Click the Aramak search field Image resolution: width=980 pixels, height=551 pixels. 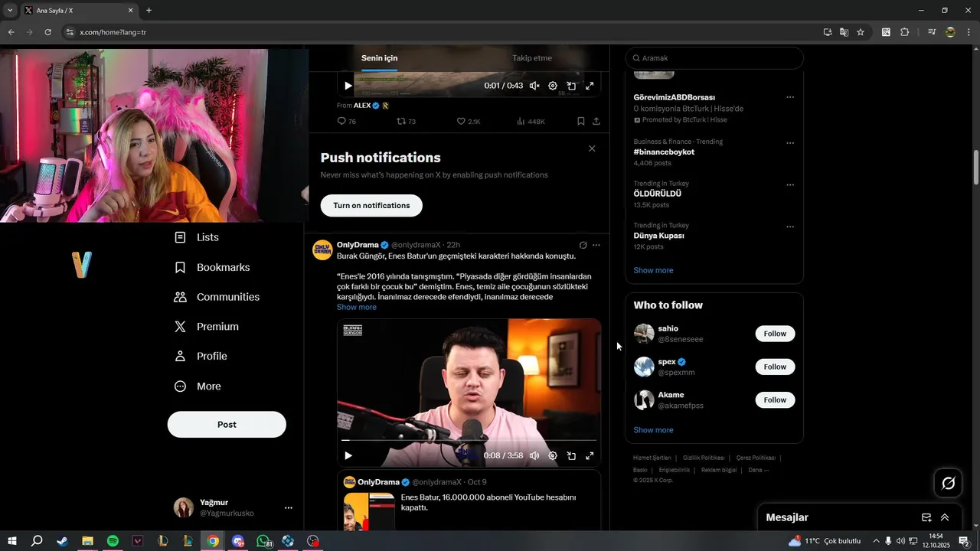point(714,58)
